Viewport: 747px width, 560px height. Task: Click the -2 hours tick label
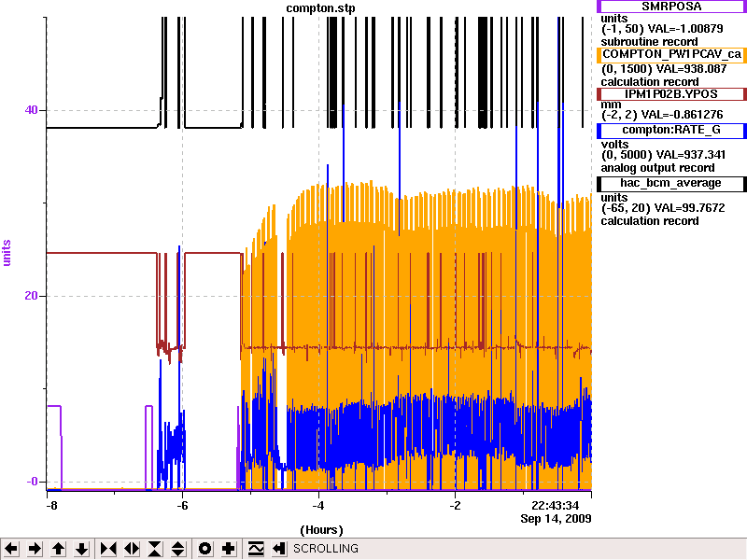click(455, 506)
